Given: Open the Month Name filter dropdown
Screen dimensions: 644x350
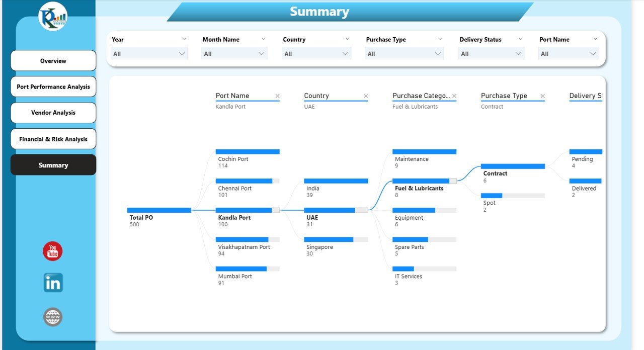Looking at the screenshot, I should click(234, 53).
